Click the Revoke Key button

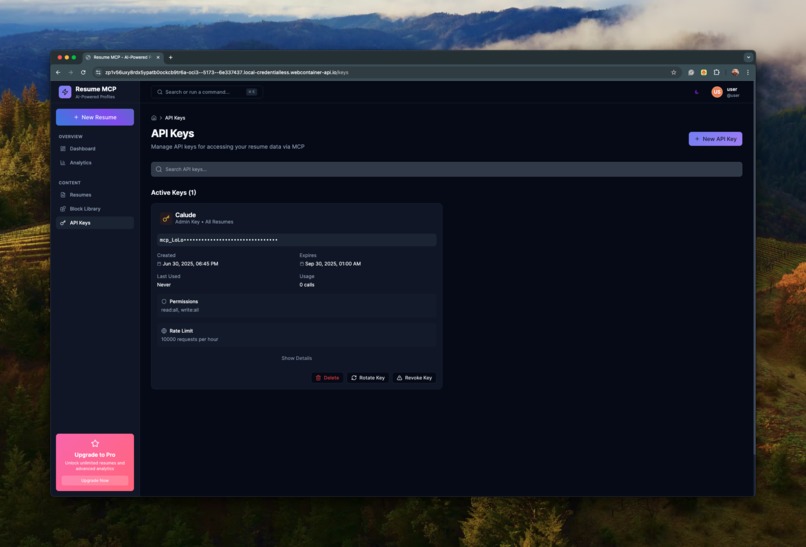click(414, 378)
